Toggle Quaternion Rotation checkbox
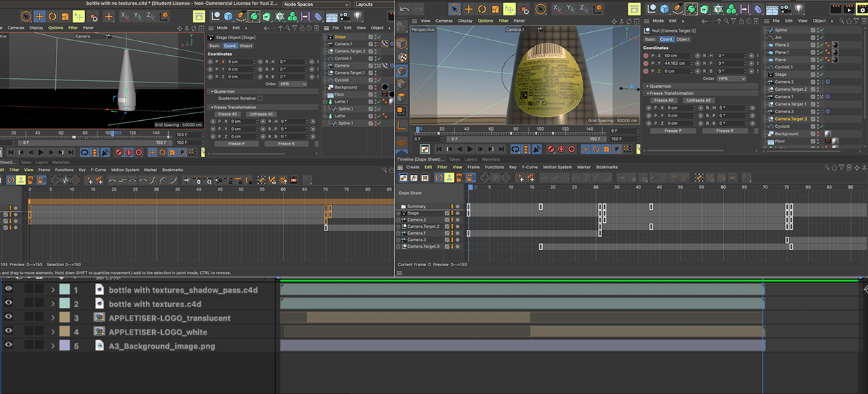The width and height of the screenshot is (868, 394). [260, 98]
